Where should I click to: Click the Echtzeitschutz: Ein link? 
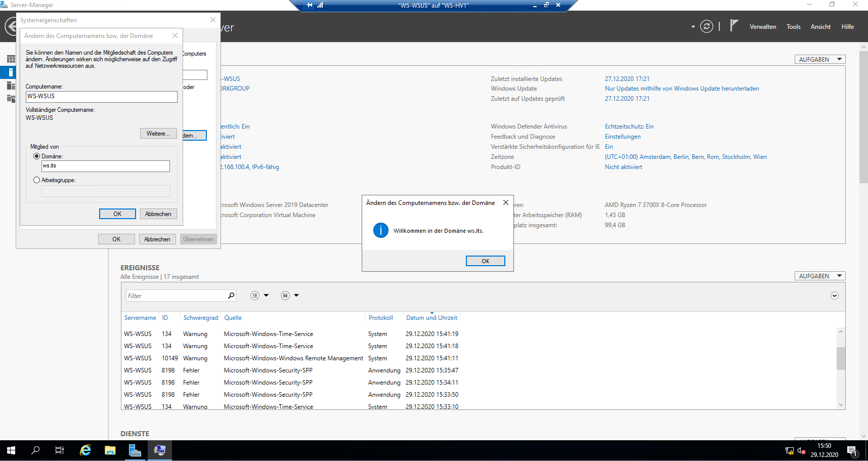(629, 127)
